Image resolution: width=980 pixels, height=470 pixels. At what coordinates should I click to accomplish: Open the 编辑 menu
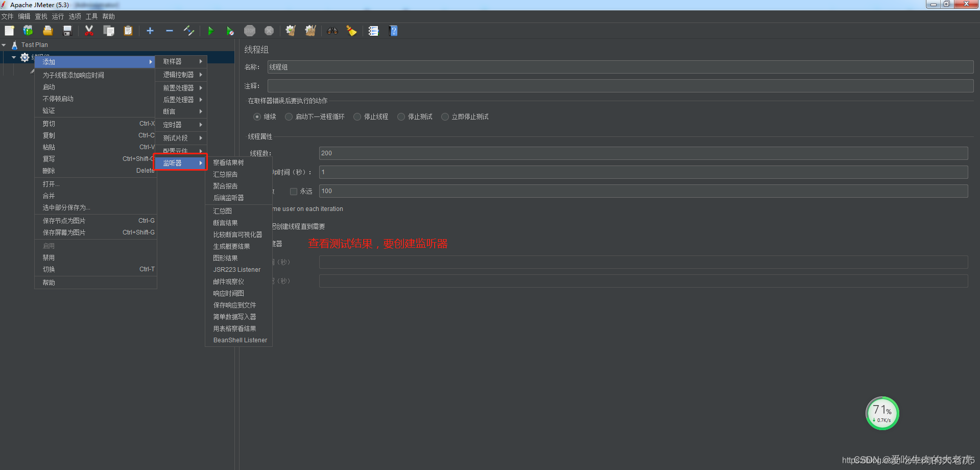[x=25, y=16]
